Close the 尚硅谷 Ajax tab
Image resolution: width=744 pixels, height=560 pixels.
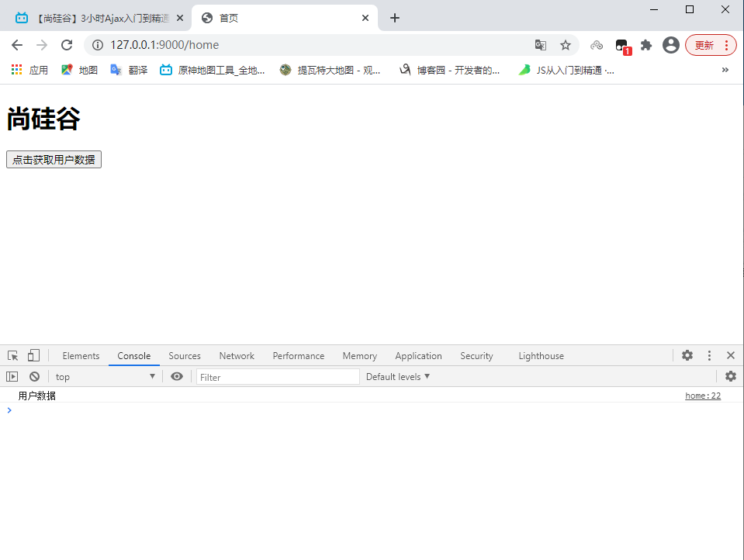click(180, 18)
